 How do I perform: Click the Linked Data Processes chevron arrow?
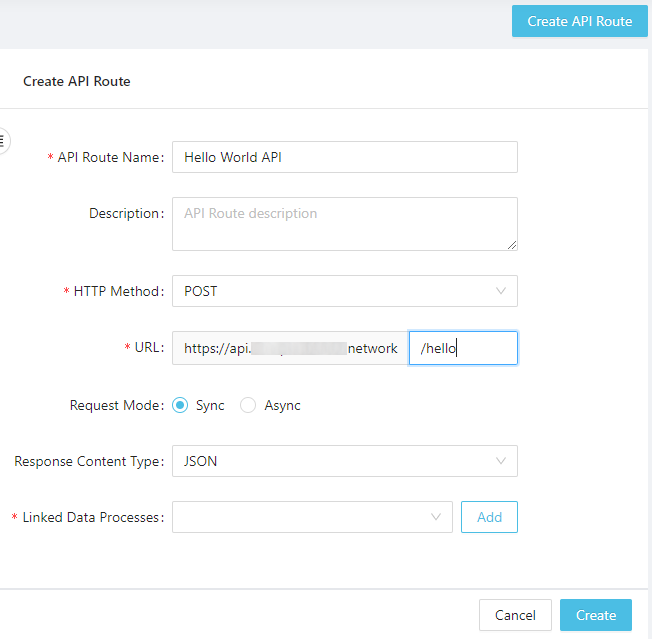click(x=435, y=517)
